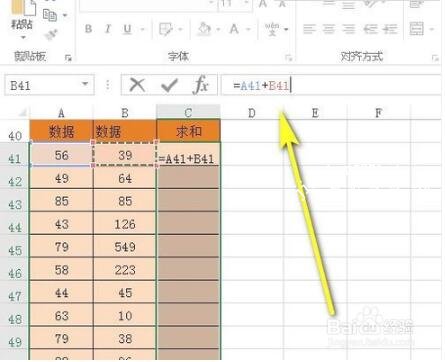Click cell containing 64 in column B
445x362 pixels.
click(x=125, y=178)
